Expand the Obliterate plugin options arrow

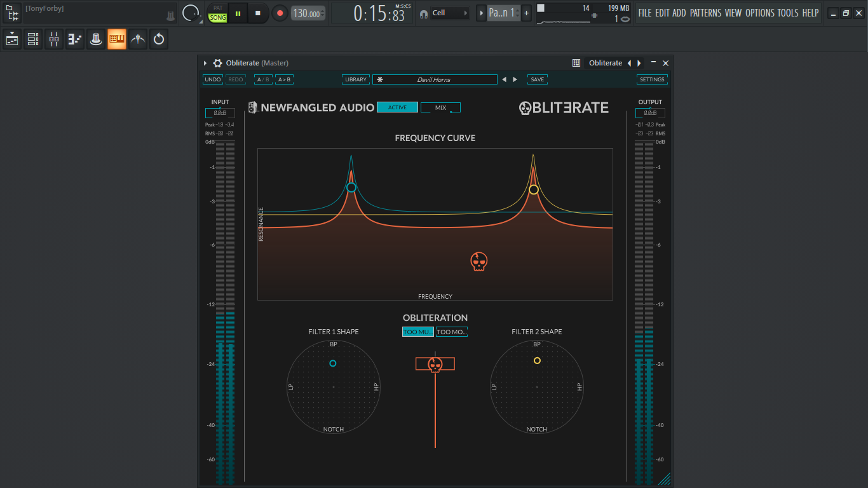coord(205,63)
